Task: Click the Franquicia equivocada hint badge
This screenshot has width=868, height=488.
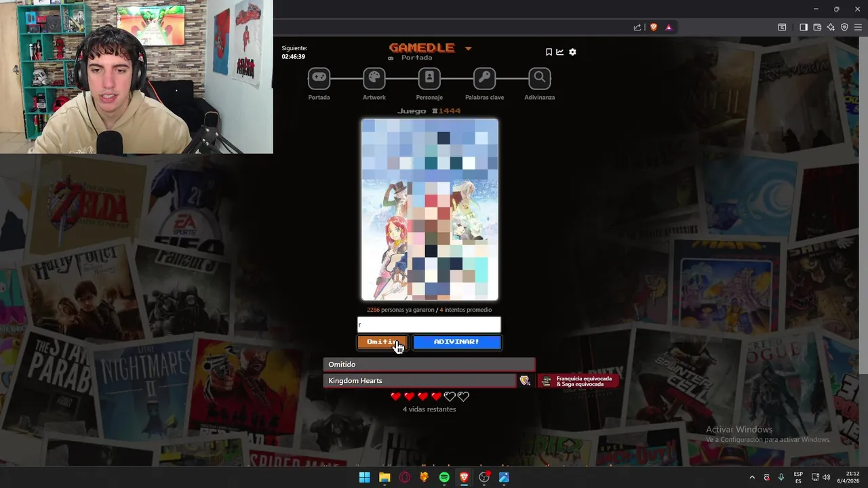Action: point(578,381)
